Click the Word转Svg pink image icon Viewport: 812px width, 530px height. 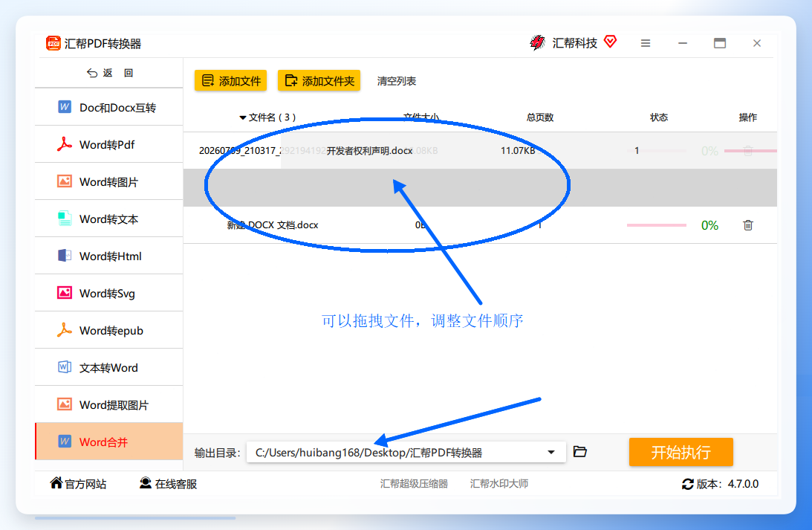pos(64,293)
